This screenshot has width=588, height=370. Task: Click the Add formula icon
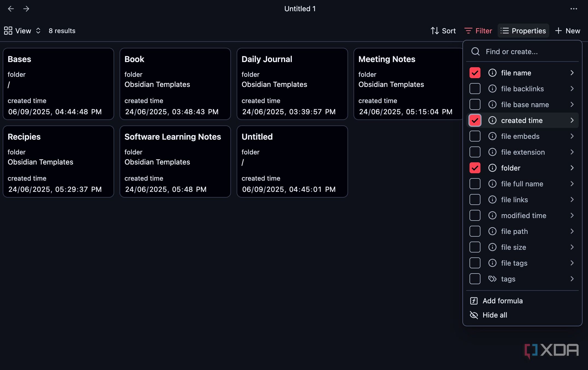[x=474, y=301]
